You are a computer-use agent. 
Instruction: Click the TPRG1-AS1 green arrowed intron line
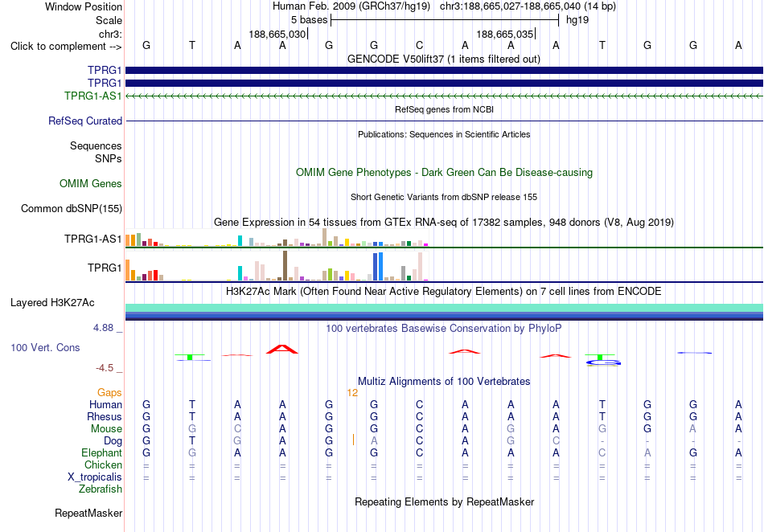click(x=444, y=96)
